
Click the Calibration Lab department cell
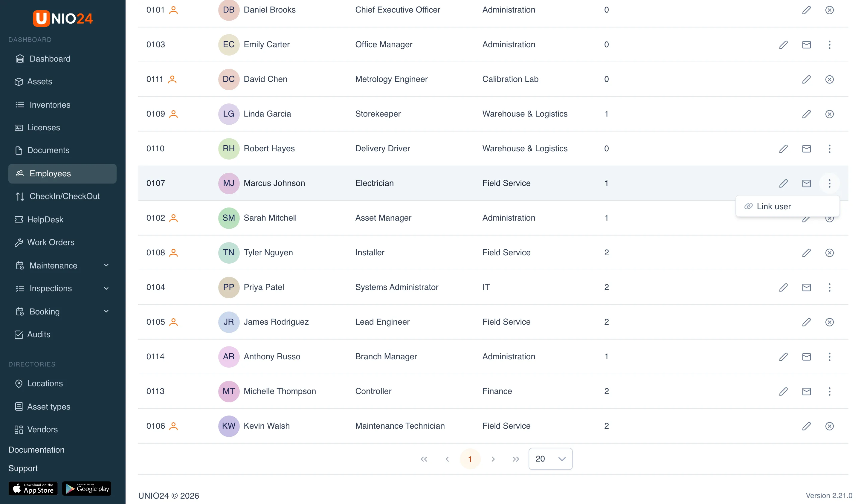(510, 79)
